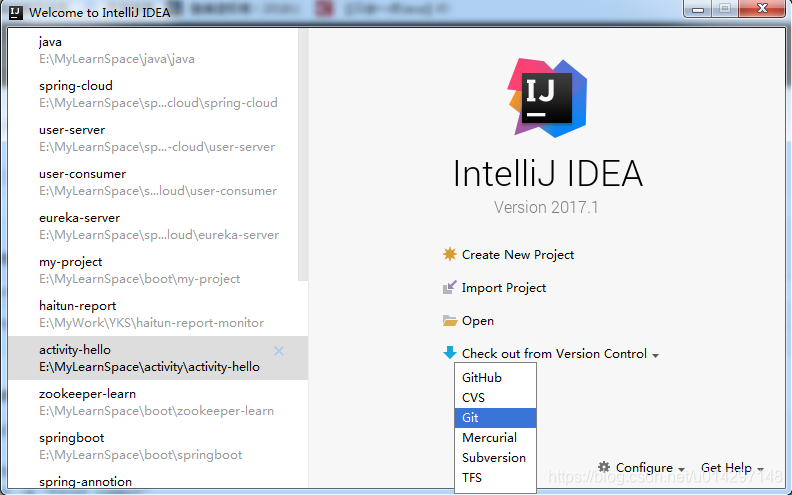Select GitHub from checkout menu
This screenshot has height=495, width=792.
495,378
